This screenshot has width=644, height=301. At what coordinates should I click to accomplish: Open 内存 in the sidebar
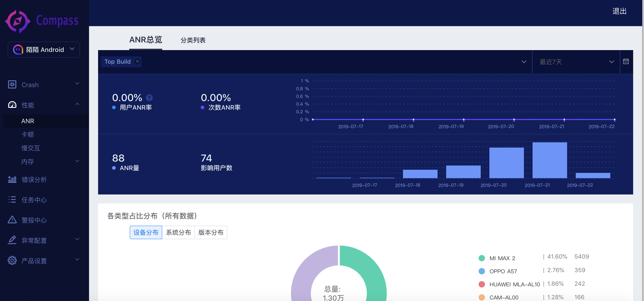[x=28, y=162]
